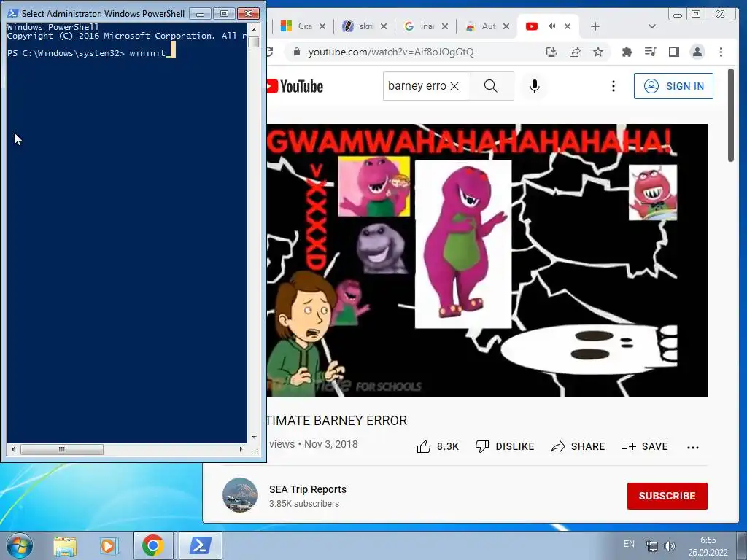Open a new Chrome tab

(595, 26)
